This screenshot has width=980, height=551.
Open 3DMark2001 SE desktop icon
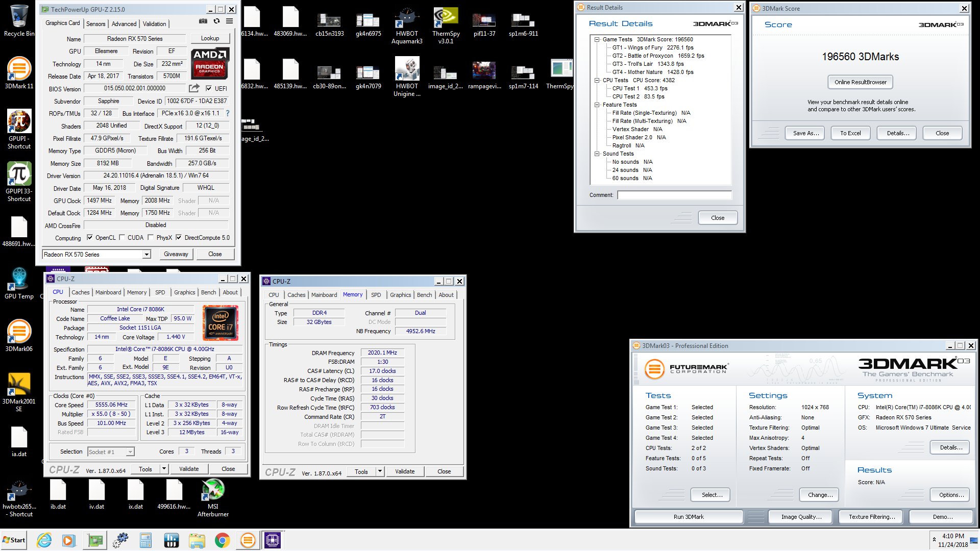(19, 392)
